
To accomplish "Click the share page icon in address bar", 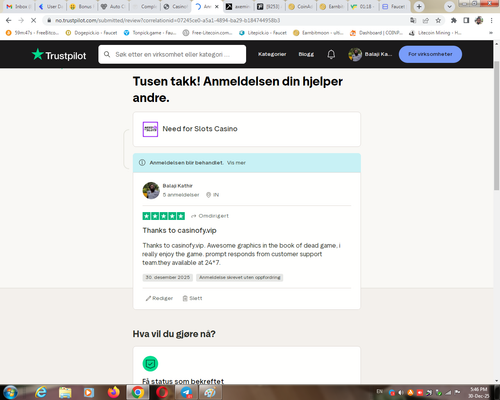I will 426,20.
